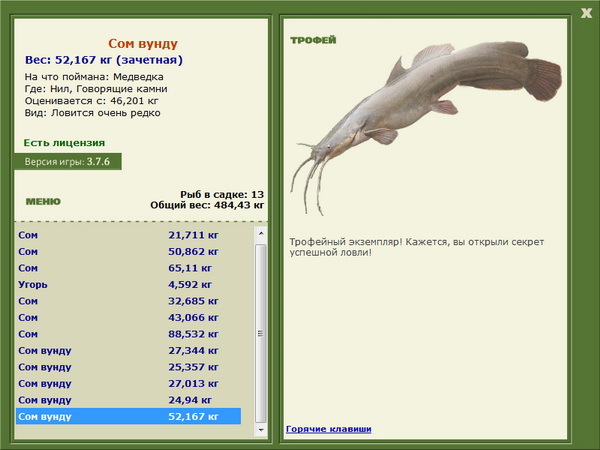This screenshot has width=600, height=450.
Task: Select the Сом 88,532 кг row
Action: coord(128,334)
